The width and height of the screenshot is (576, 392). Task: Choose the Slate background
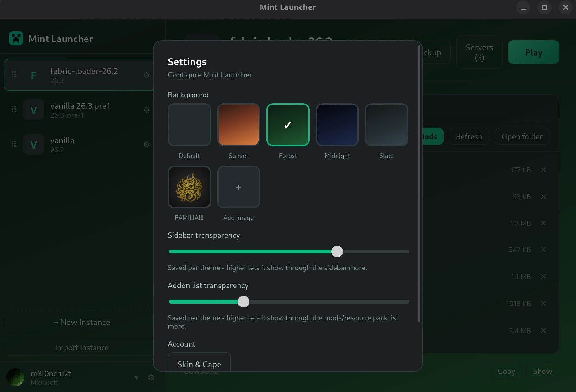tap(387, 125)
